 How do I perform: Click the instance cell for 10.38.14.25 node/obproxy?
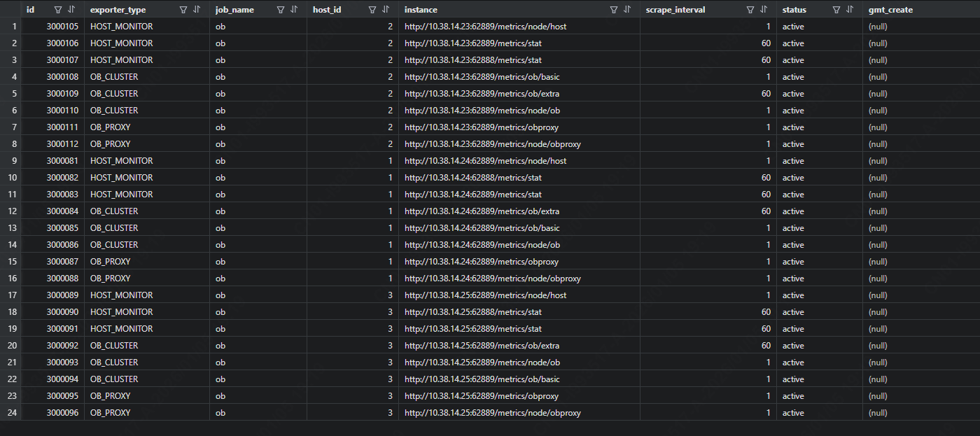pyautogui.click(x=493, y=413)
